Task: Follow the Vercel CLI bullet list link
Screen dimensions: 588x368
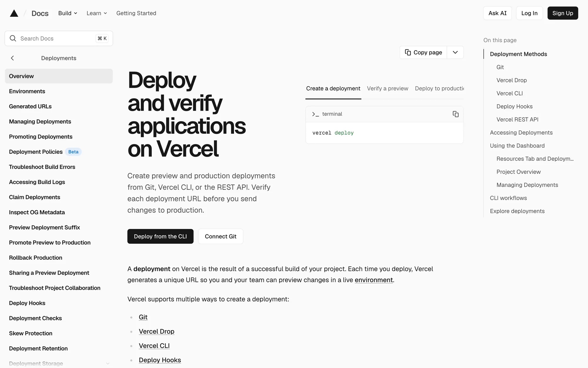Action: (154, 346)
